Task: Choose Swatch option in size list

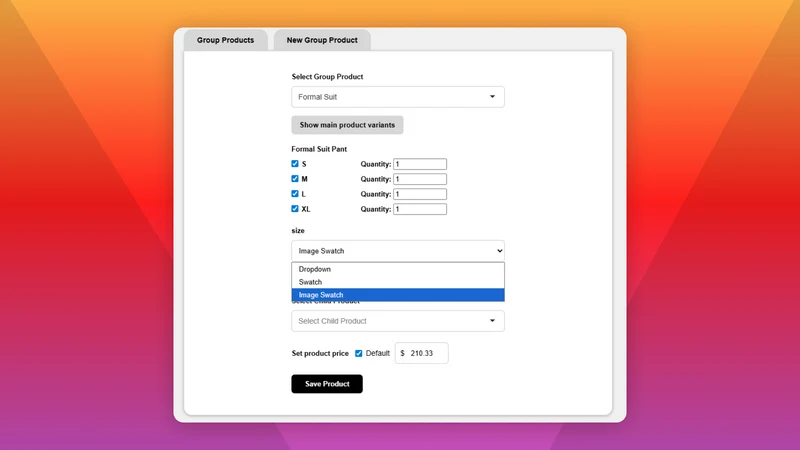Action: [x=397, y=282]
